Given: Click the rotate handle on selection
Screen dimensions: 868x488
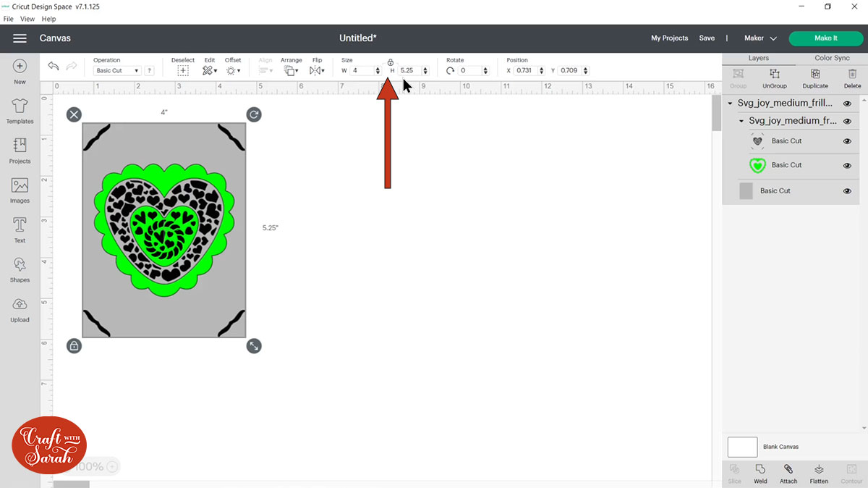Looking at the screenshot, I should coord(253,114).
